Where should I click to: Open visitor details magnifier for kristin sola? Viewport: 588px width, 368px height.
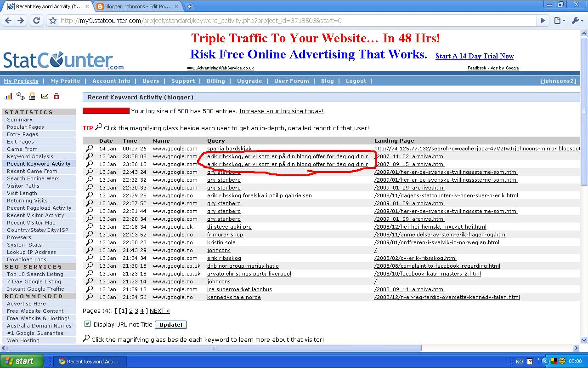pos(90,242)
